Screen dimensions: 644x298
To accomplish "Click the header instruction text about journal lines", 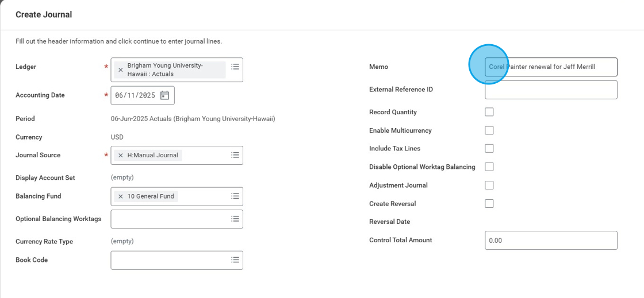I will point(118,41).
